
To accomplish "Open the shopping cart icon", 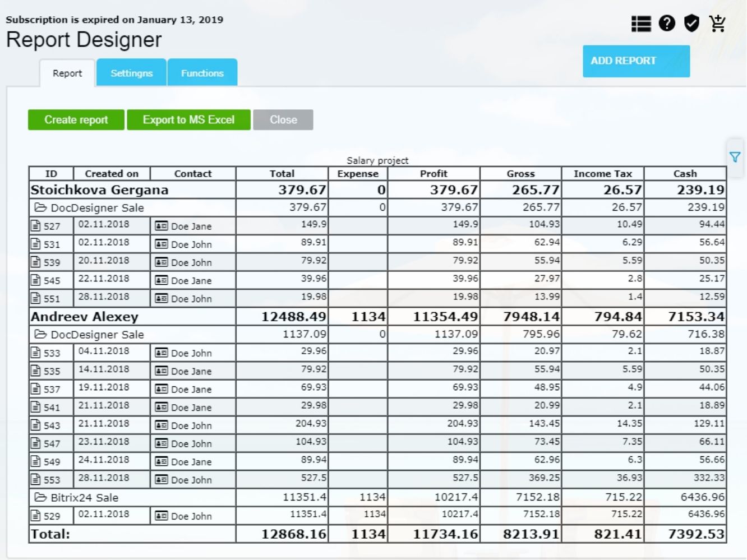I will pos(717,24).
